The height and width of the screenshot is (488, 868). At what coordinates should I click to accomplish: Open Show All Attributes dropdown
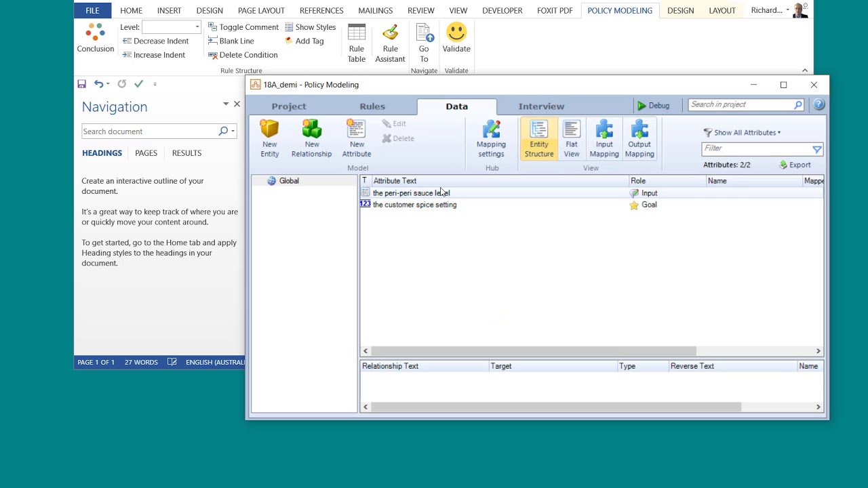[743, 133]
